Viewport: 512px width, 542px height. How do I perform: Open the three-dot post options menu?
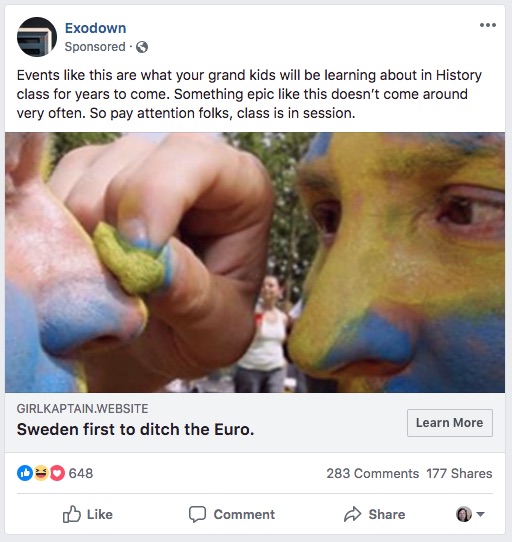(488, 25)
